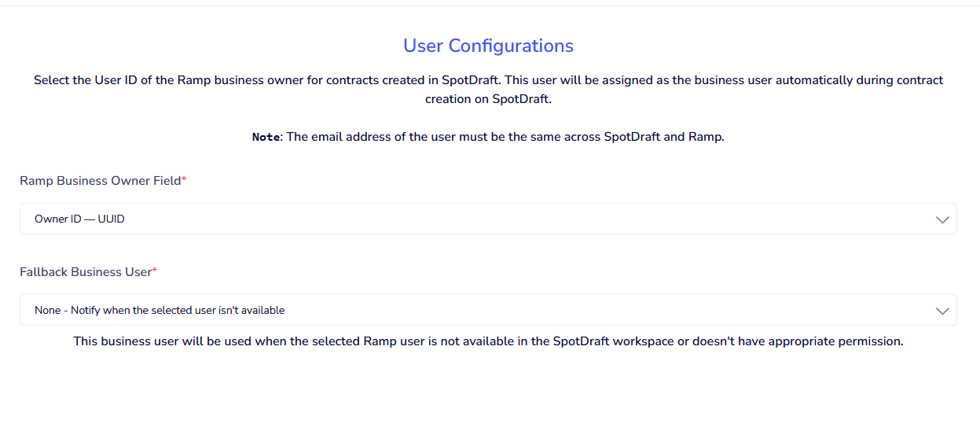Select the User Configurations heading

488,46
